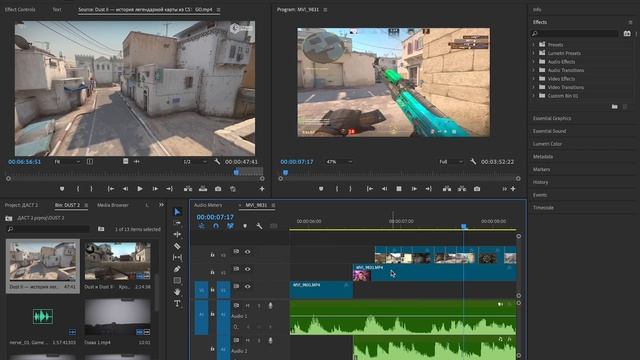Open Program monitor settings wrench

[x=473, y=162]
